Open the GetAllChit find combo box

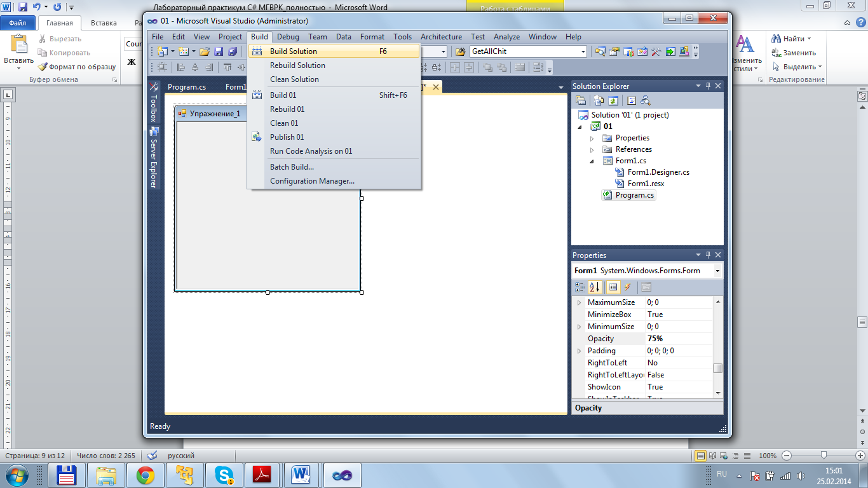tap(528, 51)
